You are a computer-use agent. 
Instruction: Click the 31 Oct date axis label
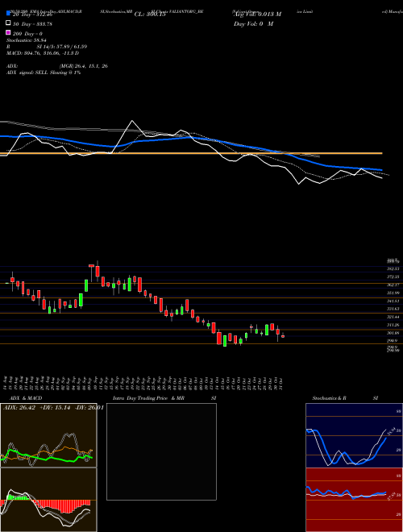click(x=281, y=382)
